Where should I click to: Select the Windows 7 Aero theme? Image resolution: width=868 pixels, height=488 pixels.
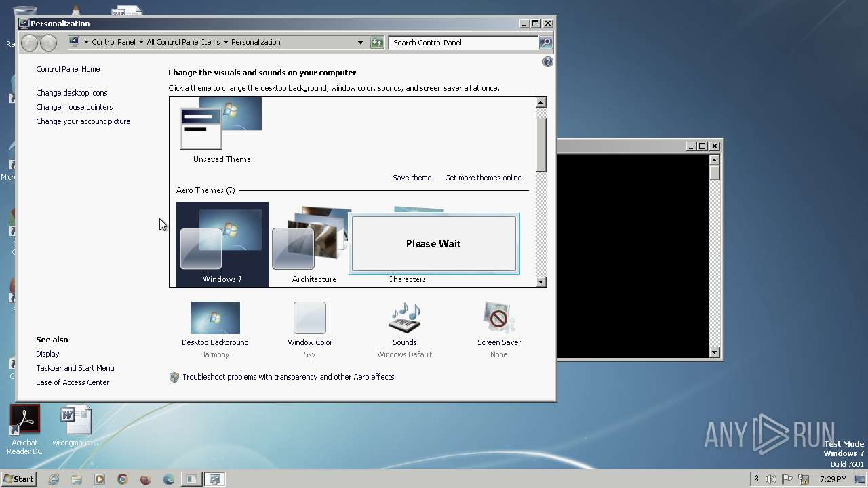[222, 244]
